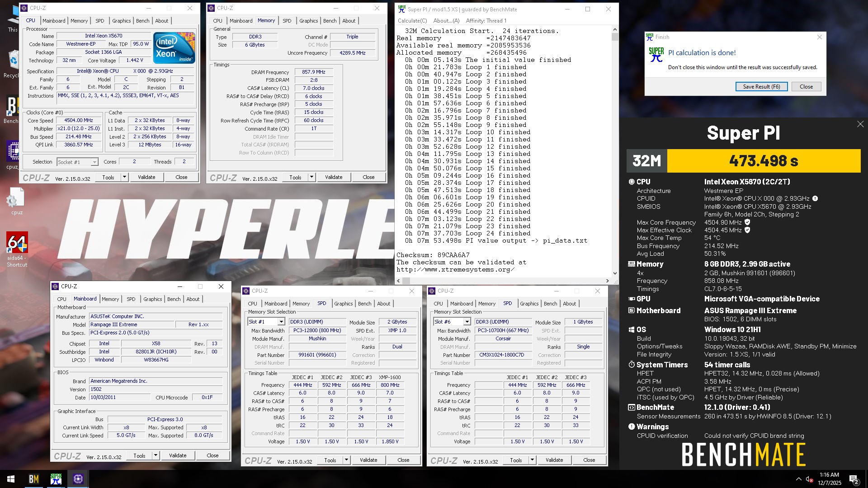Show hidden system tray icons

(798, 479)
